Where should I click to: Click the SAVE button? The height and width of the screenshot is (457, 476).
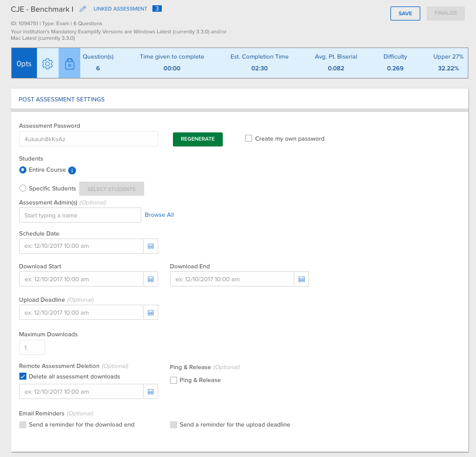click(405, 13)
